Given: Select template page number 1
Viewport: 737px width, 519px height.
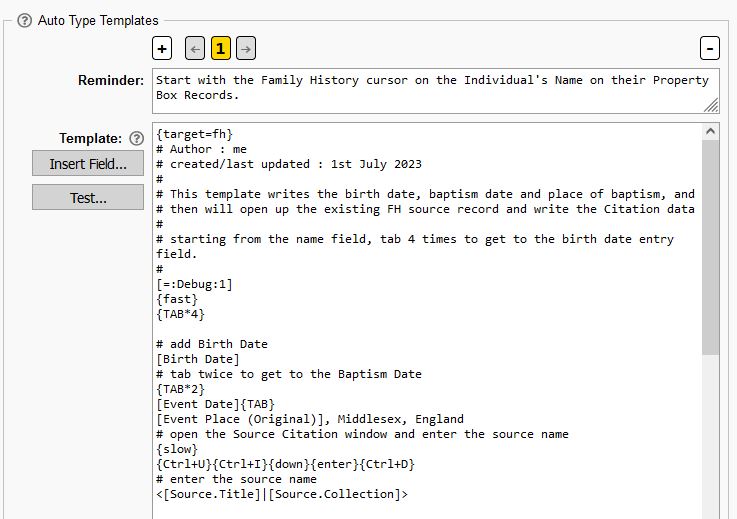Looking at the screenshot, I should (x=220, y=48).
